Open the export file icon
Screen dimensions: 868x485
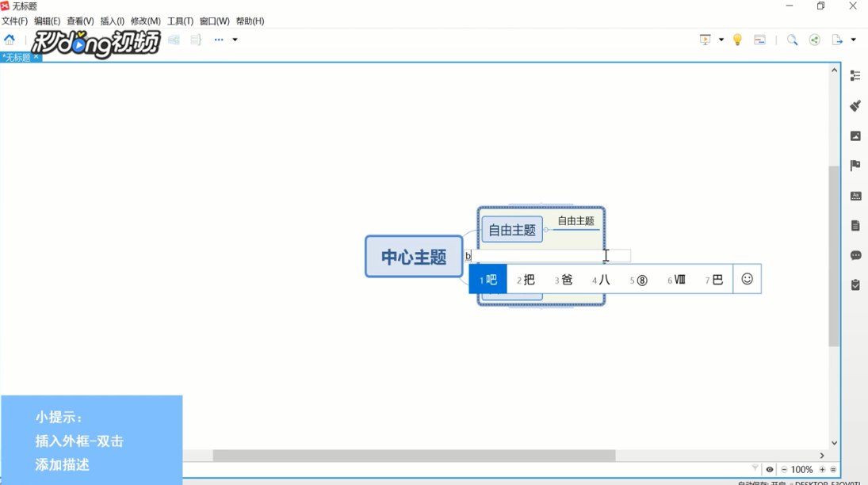pyautogui.click(x=837, y=39)
